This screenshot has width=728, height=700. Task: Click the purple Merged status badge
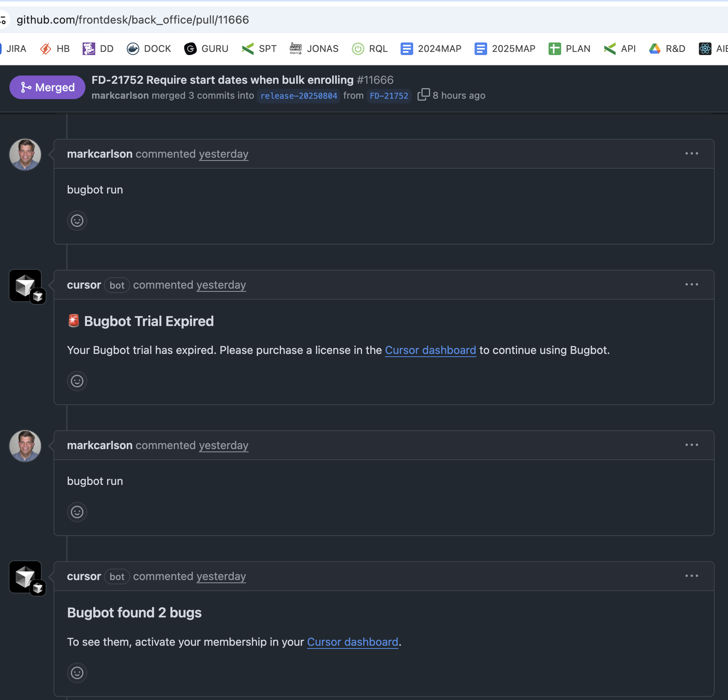pos(47,87)
